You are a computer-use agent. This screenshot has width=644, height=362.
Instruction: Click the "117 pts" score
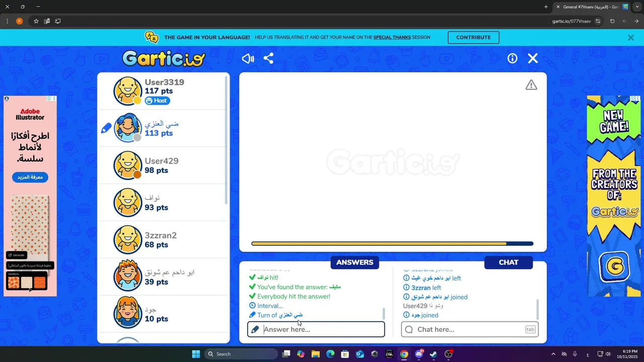click(x=159, y=91)
